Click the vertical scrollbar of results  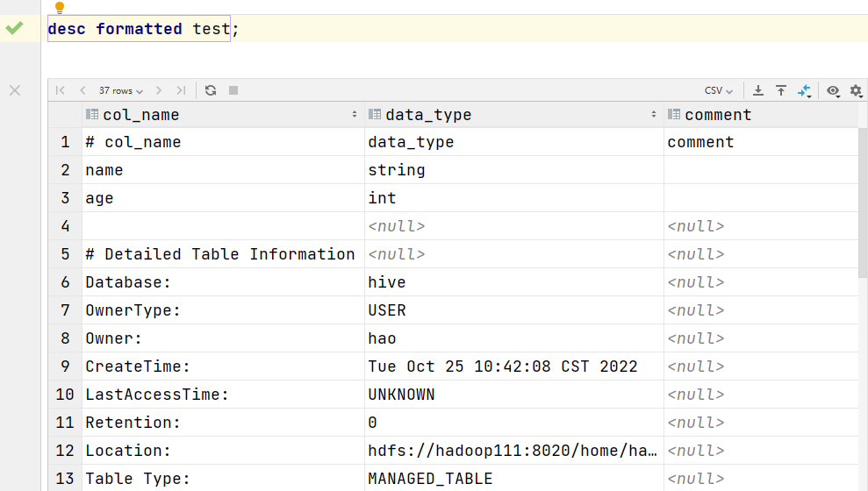tap(863, 203)
